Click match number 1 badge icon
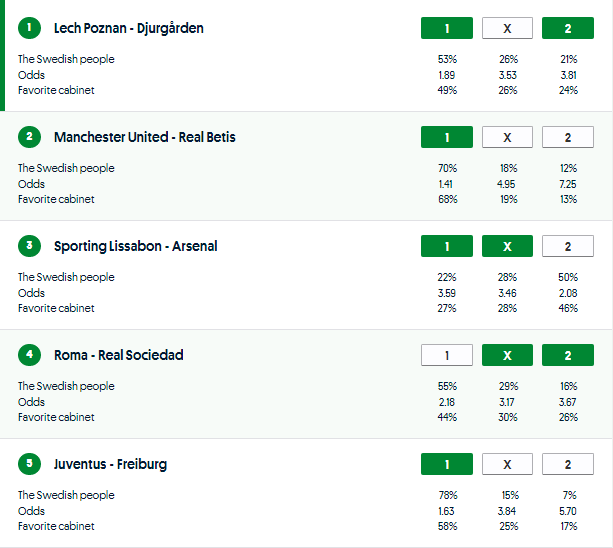This screenshot has width=613, height=548. pos(29,28)
